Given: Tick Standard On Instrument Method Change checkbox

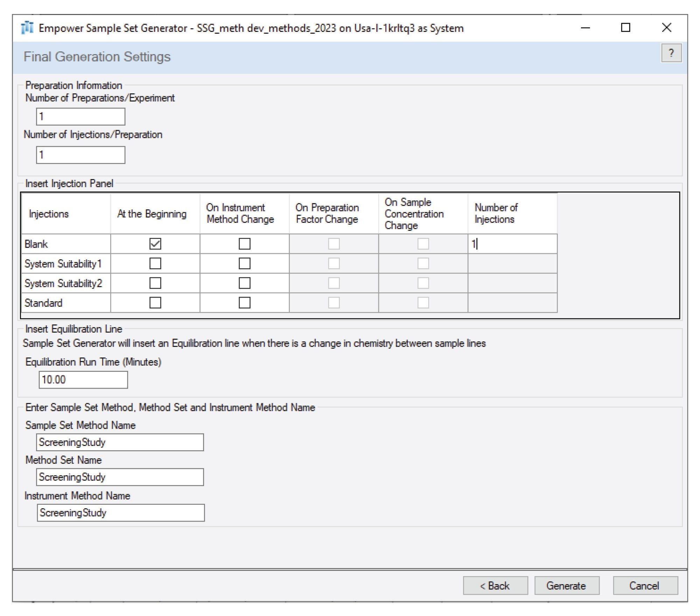Looking at the screenshot, I should tap(244, 303).
